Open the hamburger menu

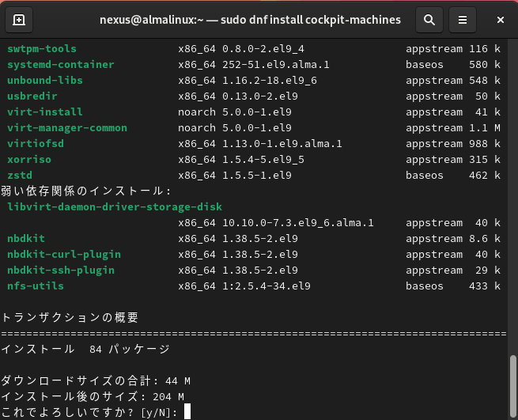click(x=463, y=19)
